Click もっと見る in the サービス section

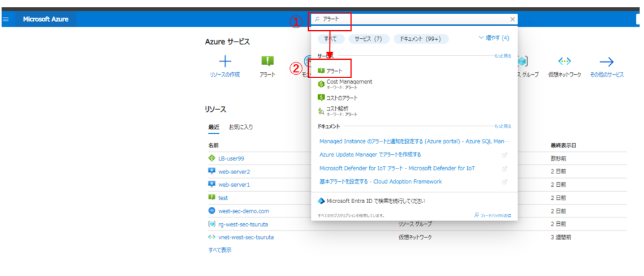[502, 55]
